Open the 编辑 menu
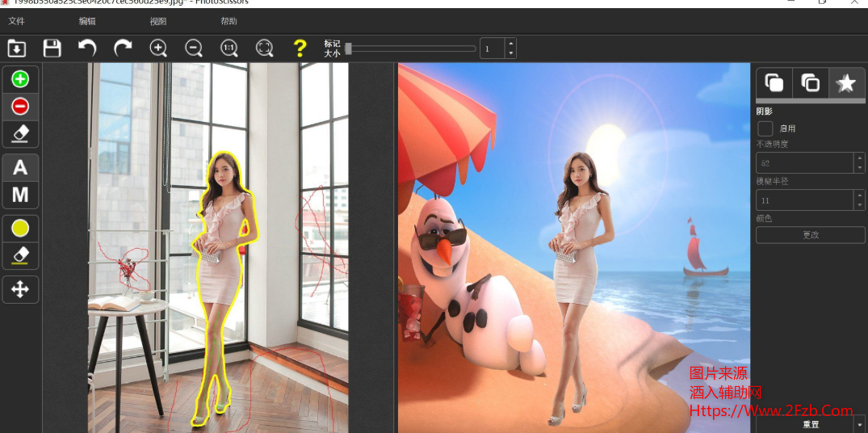Image resolution: width=868 pixels, height=433 pixels. pyautogui.click(x=87, y=22)
